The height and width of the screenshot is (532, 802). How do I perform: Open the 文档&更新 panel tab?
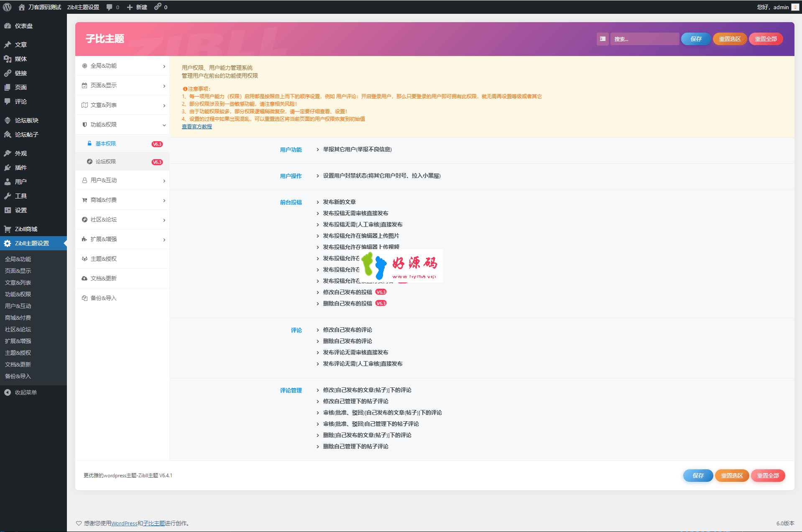(122, 278)
